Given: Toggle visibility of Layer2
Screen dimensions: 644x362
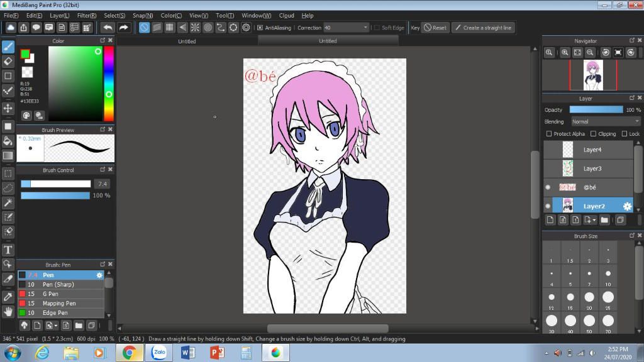Looking at the screenshot, I should coord(548,206).
